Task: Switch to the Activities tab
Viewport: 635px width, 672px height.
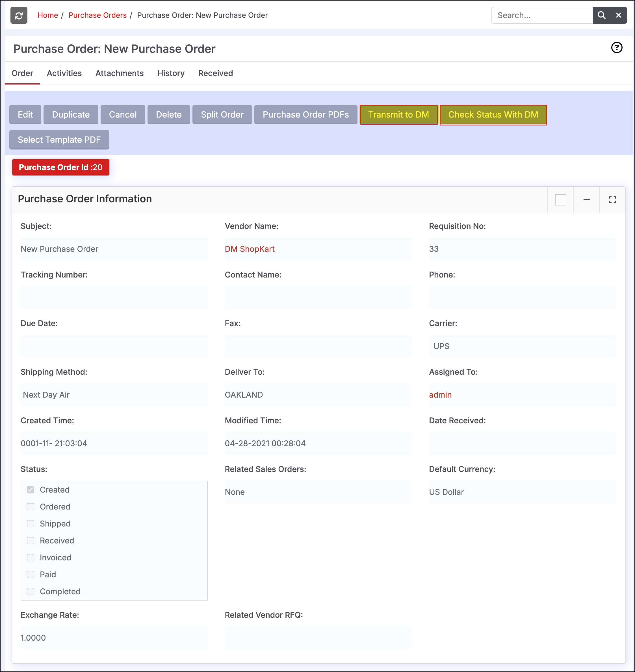Action: [64, 73]
